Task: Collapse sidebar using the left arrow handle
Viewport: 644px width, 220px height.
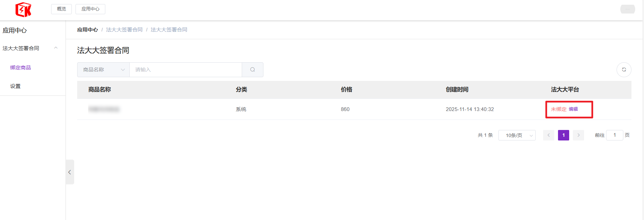Action: [x=70, y=172]
